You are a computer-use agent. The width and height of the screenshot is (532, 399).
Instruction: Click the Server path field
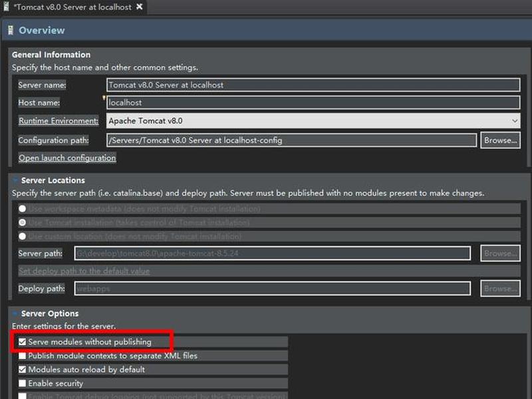pos(273,253)
